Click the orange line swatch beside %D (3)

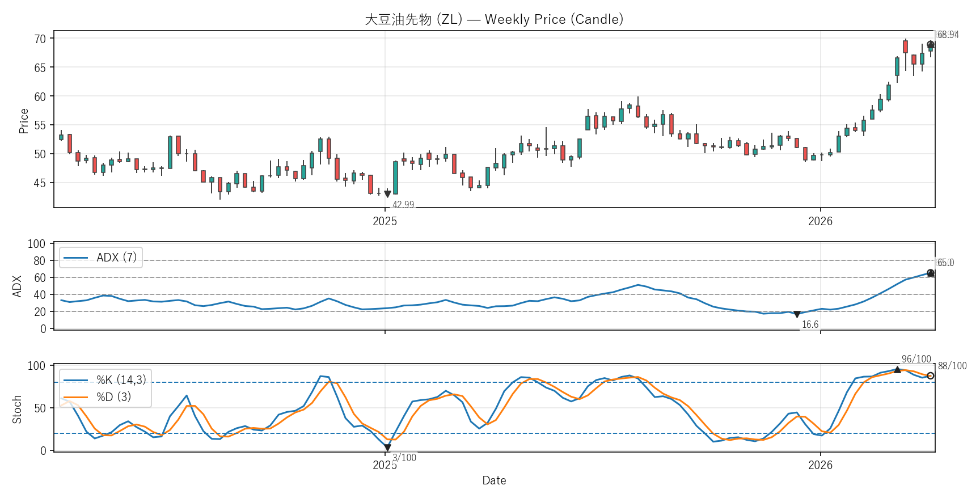click(x=75, y=397)
